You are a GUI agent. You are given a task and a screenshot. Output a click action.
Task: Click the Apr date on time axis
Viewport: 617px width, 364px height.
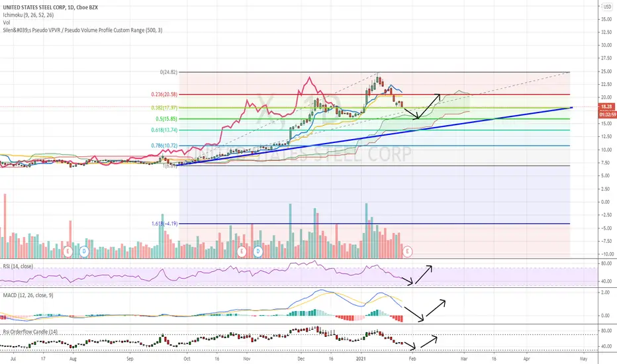526,359
